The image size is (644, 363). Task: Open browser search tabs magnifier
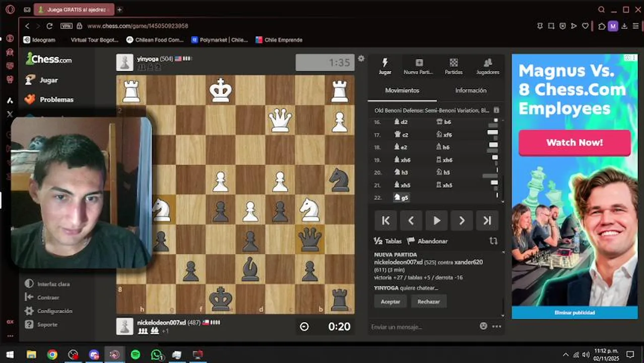(x=601, y=10)
